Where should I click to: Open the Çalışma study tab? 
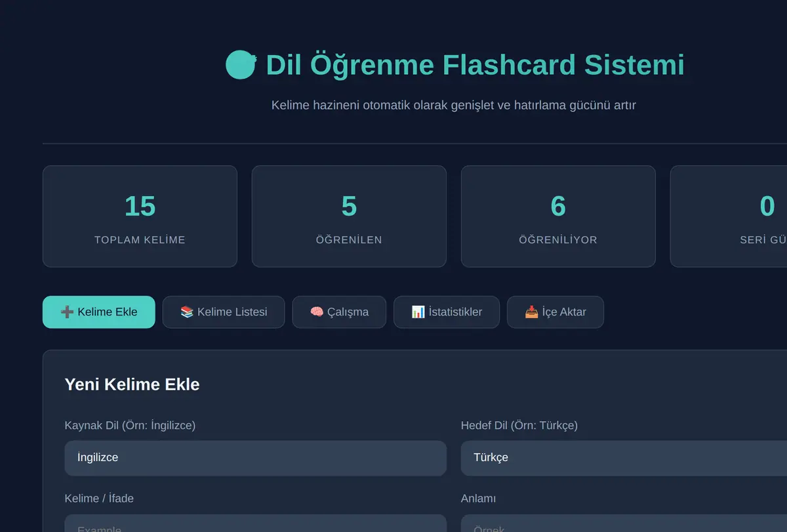[x=339, y=312]
